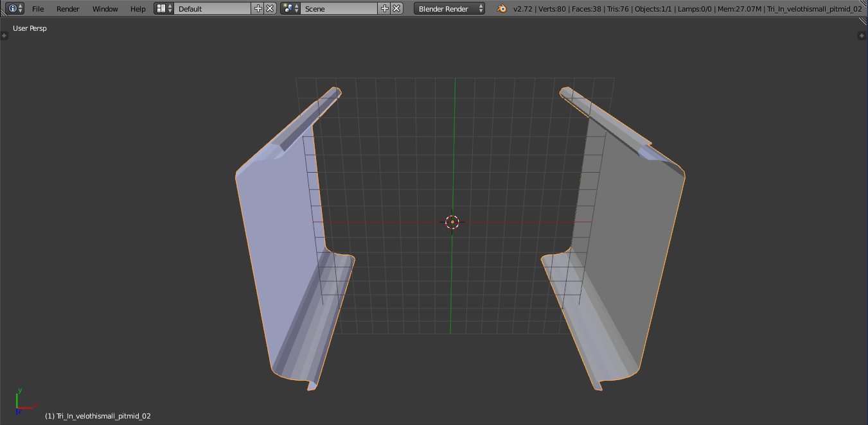Open the Blender Render engine dropdown
The image size is (868, 425).
450,8
